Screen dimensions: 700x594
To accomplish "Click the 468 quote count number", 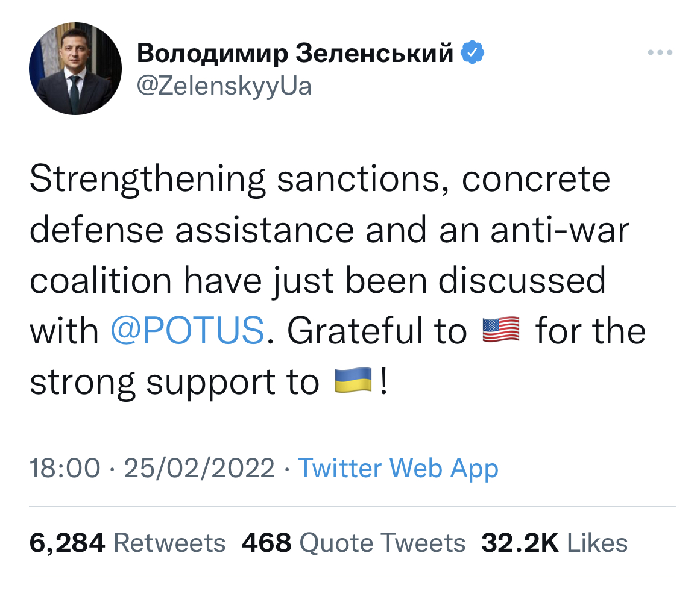I will coord(266,543).
